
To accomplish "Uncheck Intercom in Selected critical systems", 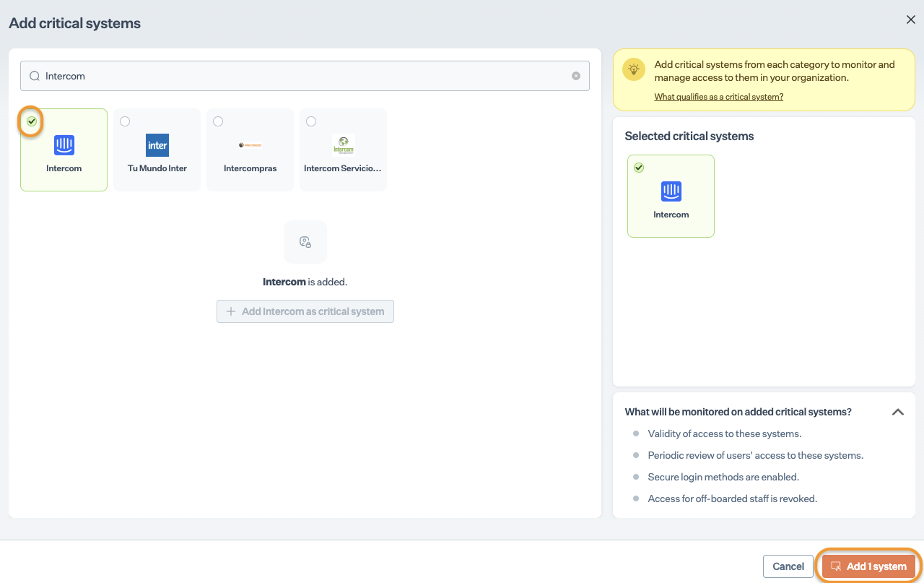I will coord(639,168).
